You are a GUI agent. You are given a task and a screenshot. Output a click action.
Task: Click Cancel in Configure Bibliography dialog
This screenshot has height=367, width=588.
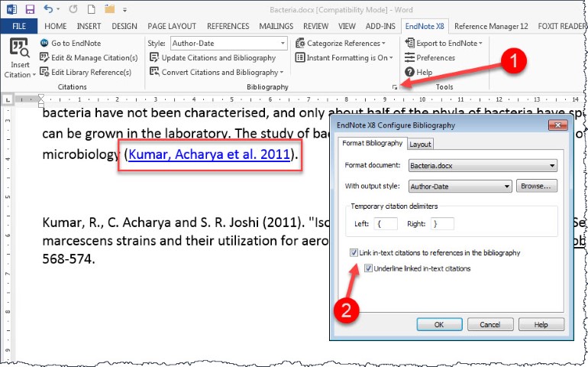click(x=490, y=324)
